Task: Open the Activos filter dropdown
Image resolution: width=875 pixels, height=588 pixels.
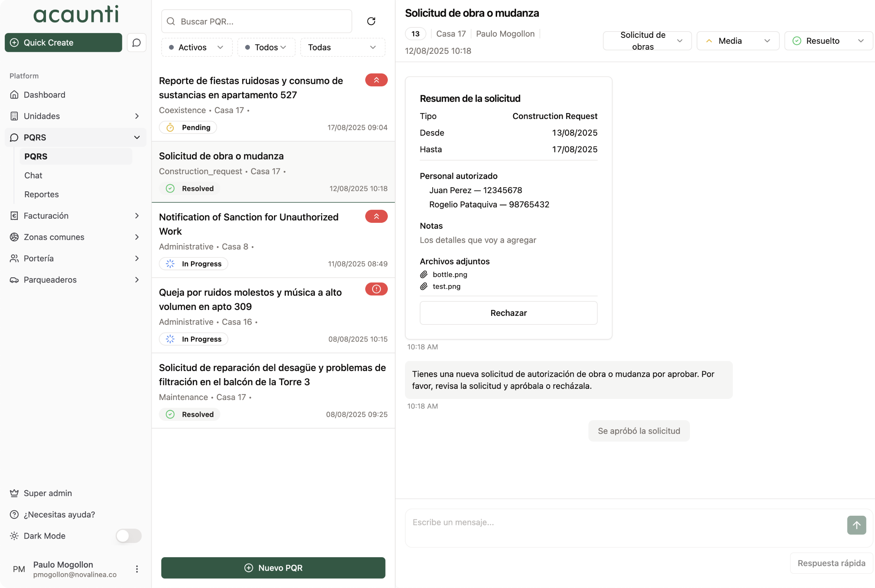Action: pyautogui.click(x=197, y=47)
